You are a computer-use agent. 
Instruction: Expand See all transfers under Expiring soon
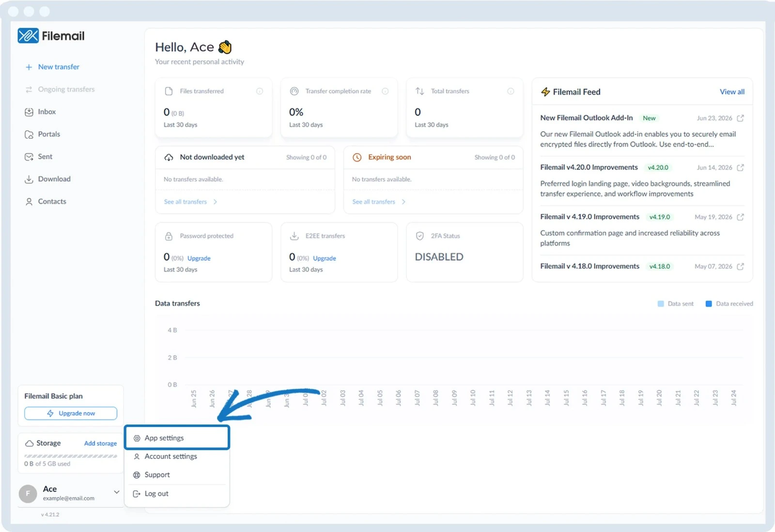(379, 202)
